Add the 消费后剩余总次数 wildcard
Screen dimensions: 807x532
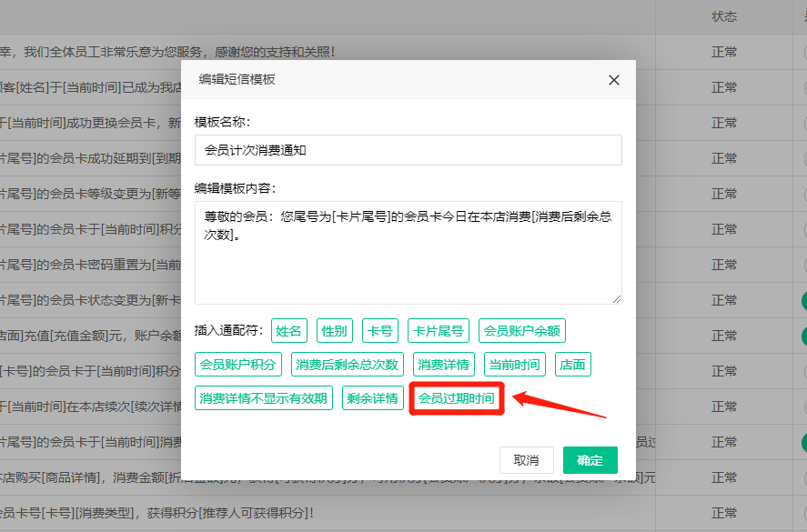[348, 365]
